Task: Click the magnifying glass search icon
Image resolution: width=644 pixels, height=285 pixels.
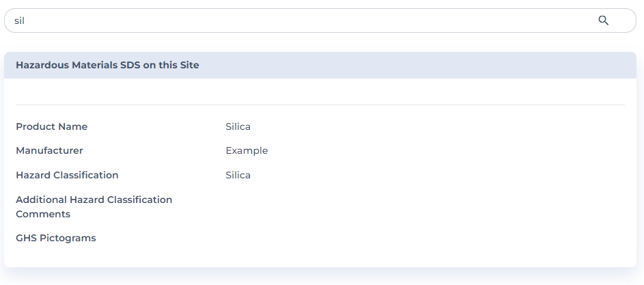Action: pyautogui.click(x=603, y=21)
